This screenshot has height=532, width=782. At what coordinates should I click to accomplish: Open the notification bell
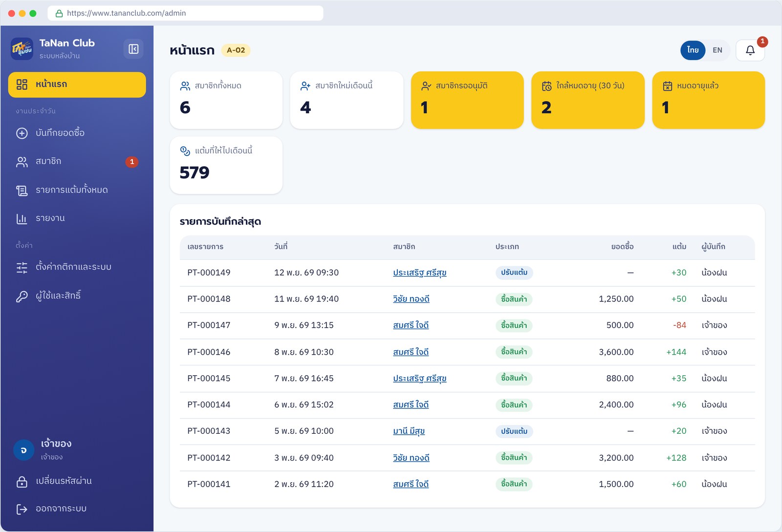[750, 50]
